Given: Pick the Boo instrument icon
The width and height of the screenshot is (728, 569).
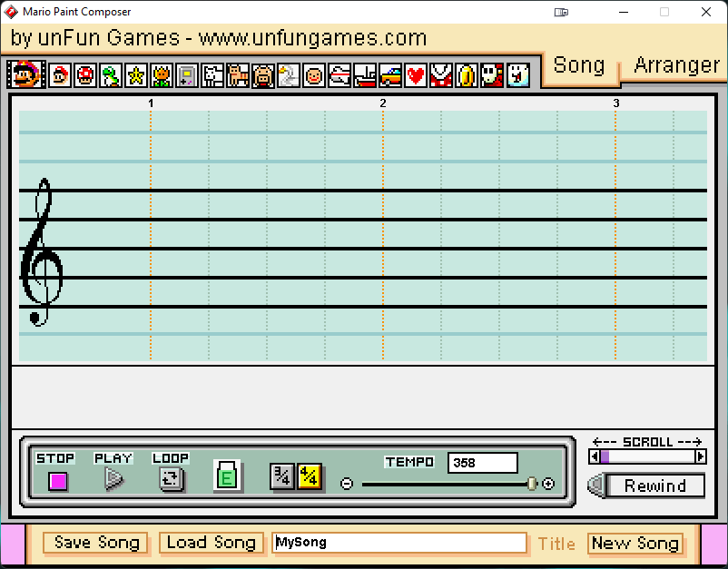Looking at the screenshot, I should (x=516, y=75).
